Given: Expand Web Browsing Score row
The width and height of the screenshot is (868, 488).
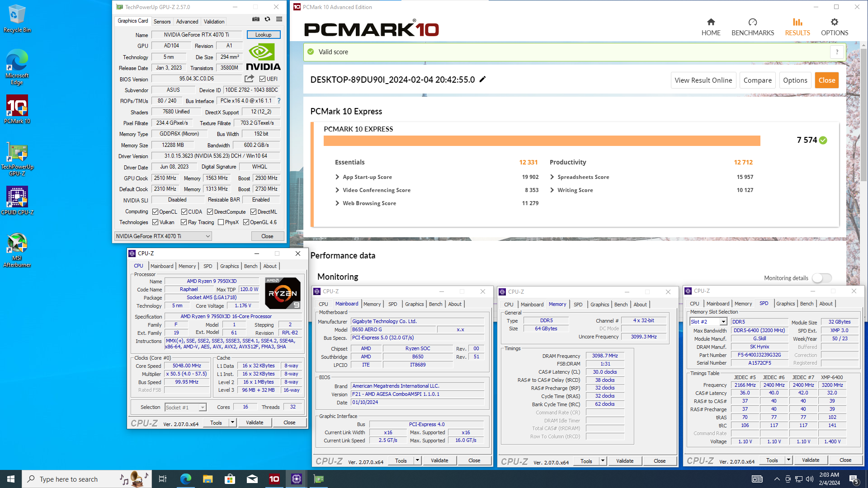Looking at the screenshot, I should coord(337,203).
